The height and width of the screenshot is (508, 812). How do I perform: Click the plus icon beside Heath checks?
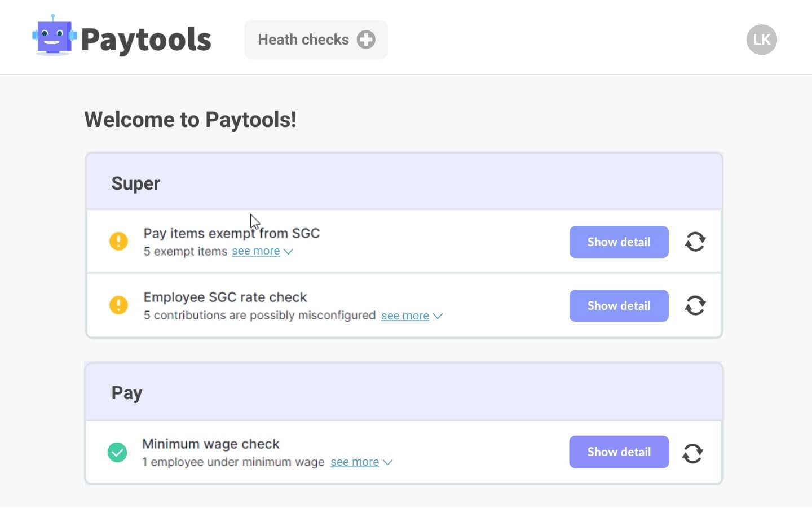click(x=366, y=40)
